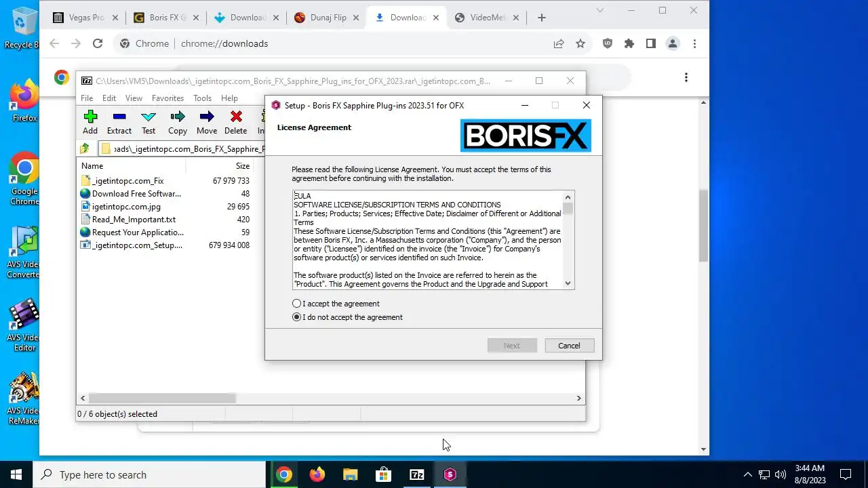Click the Add button in 7-Zip toolbar
This screenshot has height=488, width=868.
(90, 123)
